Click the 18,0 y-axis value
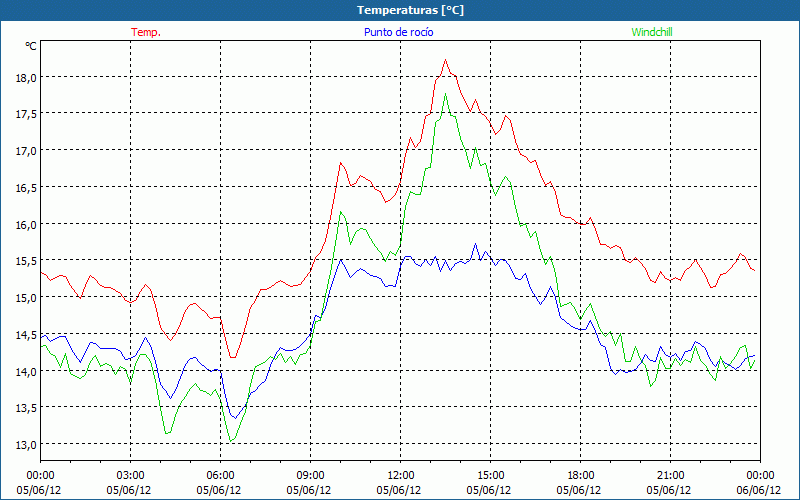This screenshot has height=500, width=800. tap(26, 78)
